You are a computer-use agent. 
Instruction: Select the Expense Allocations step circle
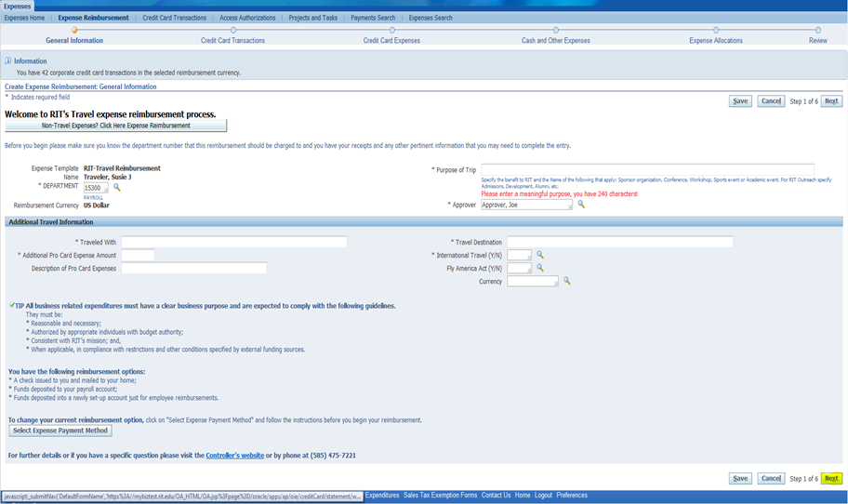coord(715,30)
